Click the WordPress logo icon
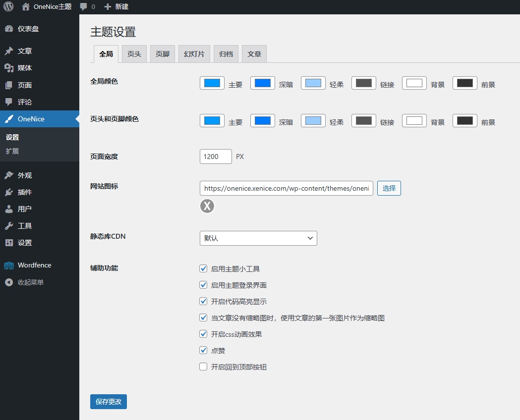Viewport: 520px width, 420px height. point(8,7)
